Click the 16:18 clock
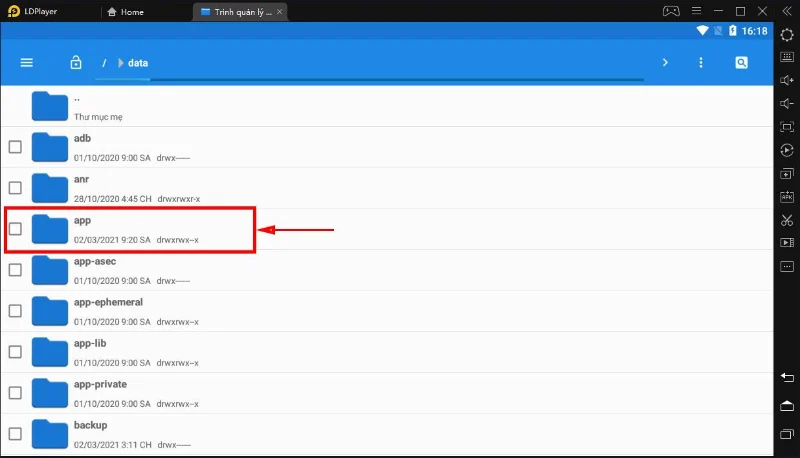This screenshot has width=800, height=458. pyautogui.click(x=755, y=31)
